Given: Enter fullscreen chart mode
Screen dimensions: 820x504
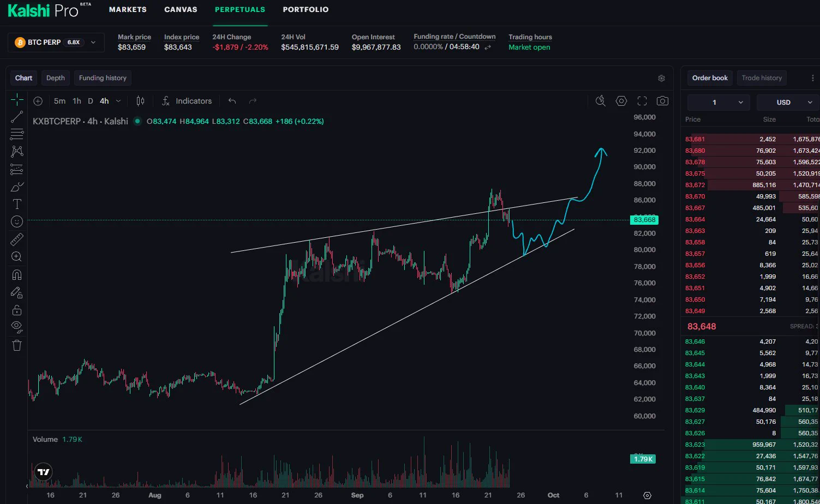Looking at the screenshot, I should coord(642,101).
